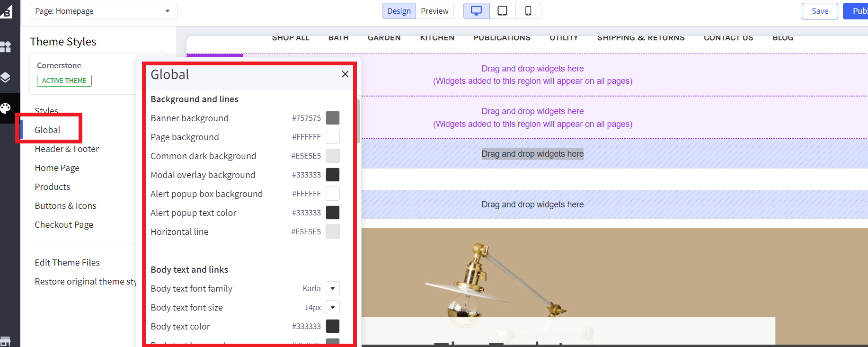Pick Page background color swatch
This screenshot has height=347, width=868.
(333, 137)
